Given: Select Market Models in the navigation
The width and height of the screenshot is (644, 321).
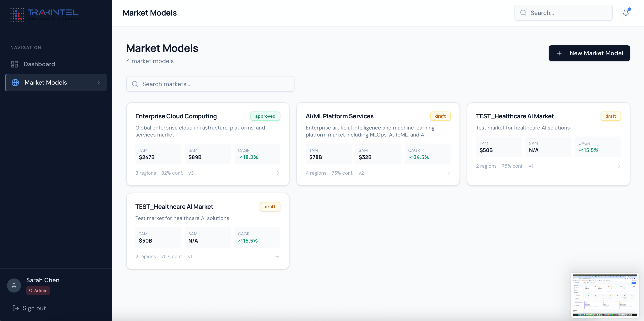Looking at the screenshot, I should click(46, 83).
